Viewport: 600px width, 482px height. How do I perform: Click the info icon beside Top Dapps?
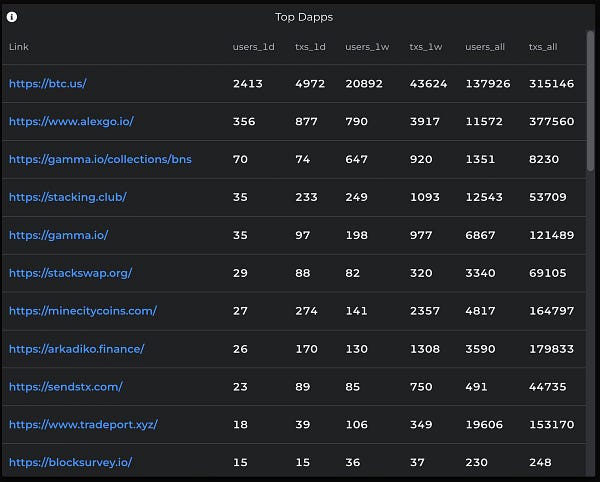tap(12, 17)
